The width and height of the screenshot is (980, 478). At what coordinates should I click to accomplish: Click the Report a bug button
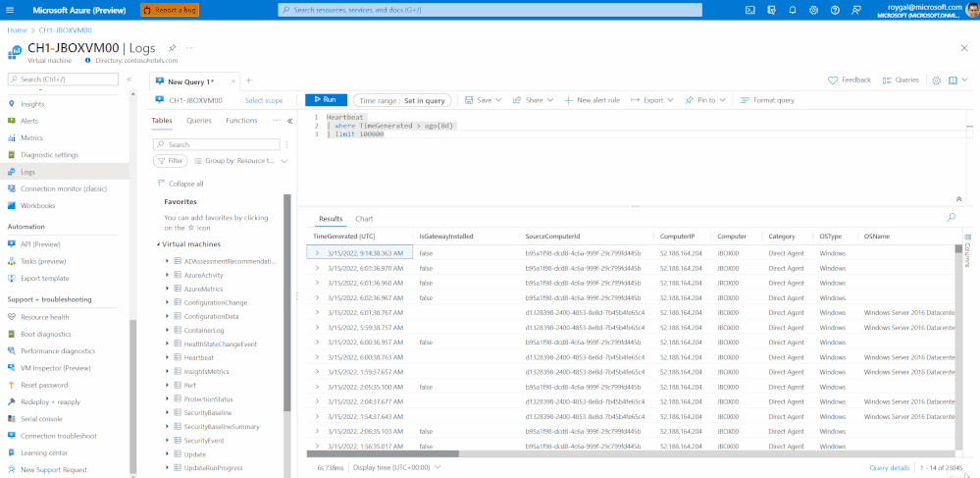coord(170,10)
